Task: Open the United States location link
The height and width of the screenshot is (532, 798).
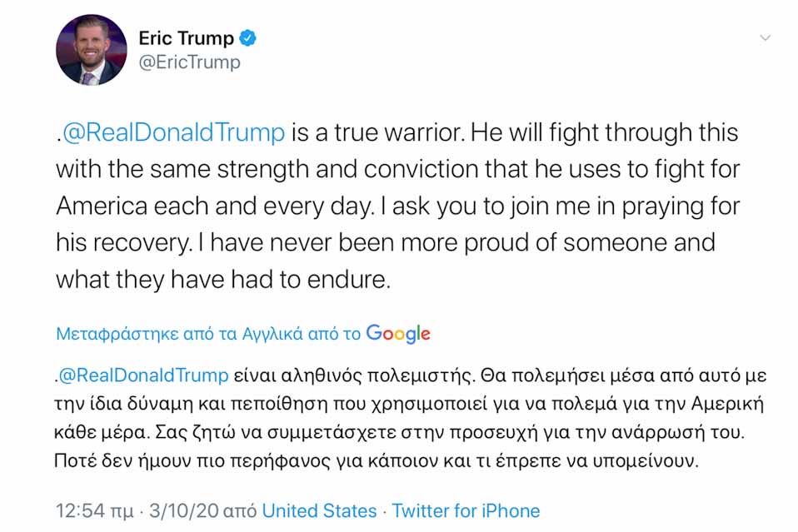Action: coord(319,510)
